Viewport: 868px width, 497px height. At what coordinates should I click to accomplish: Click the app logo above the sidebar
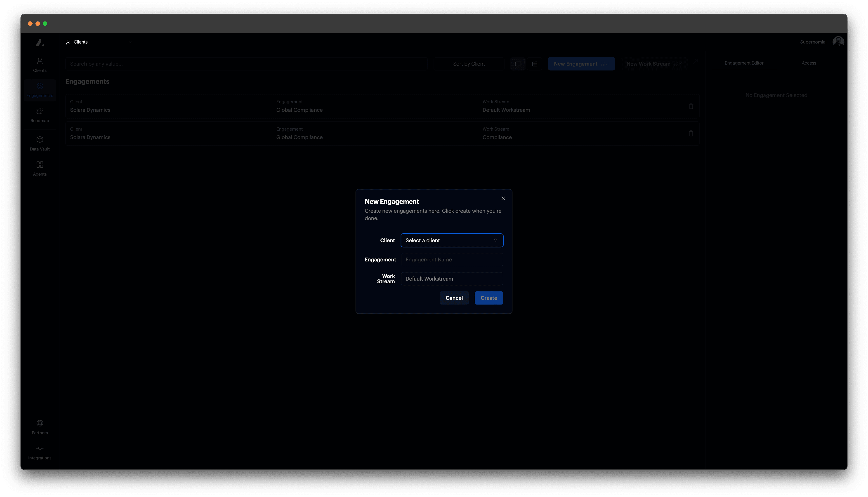coord(40,42)
